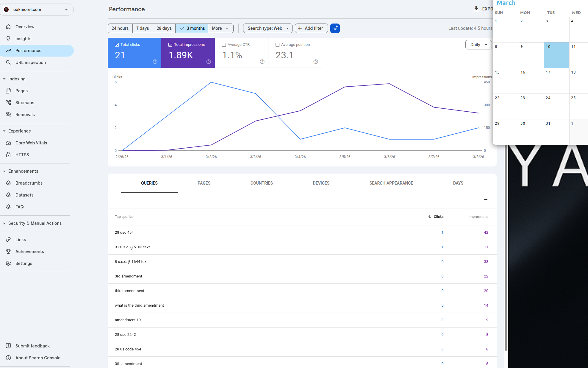The width and height of the screenshot is (588, 368).
Task: Enable the Average CTR checkbox
Action: [x=224, y=45]
